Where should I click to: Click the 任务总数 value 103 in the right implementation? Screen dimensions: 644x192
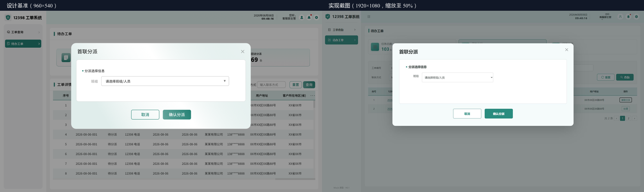tap(385, 49)
